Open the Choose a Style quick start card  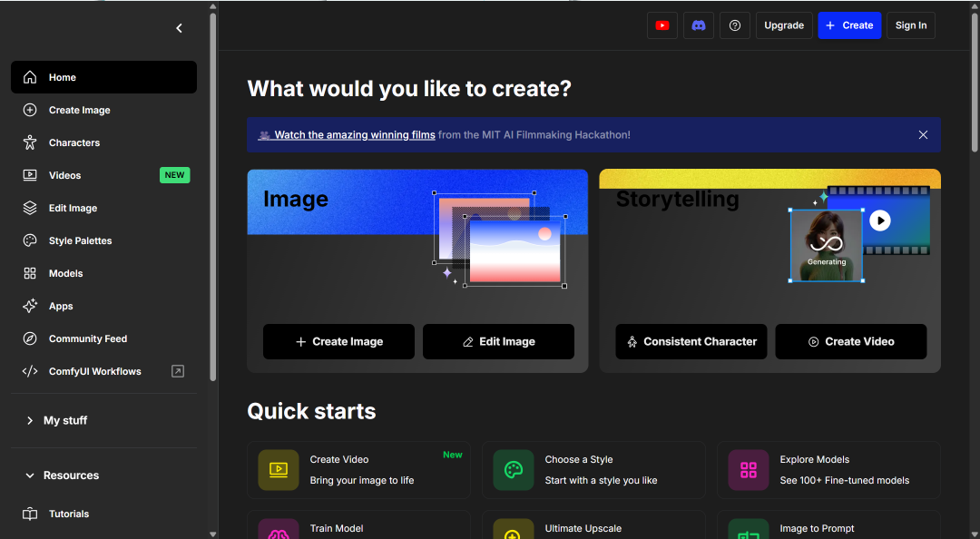[x=593, y=470]
